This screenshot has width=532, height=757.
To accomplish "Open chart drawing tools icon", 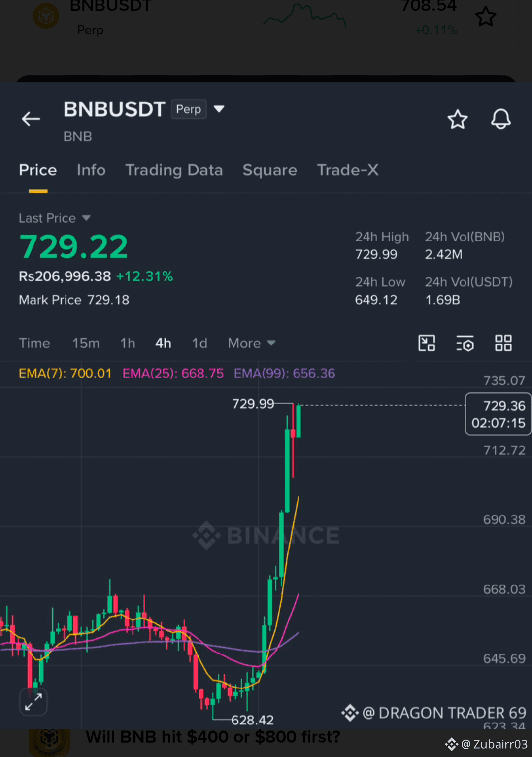I will click(x=427, y=343).
